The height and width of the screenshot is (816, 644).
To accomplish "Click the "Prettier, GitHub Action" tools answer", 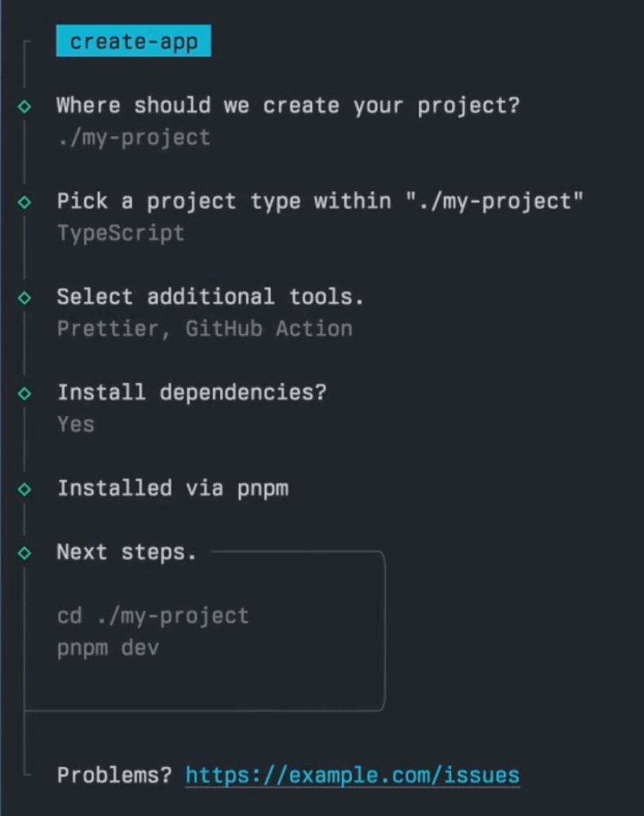I will [x=204, y=329].
